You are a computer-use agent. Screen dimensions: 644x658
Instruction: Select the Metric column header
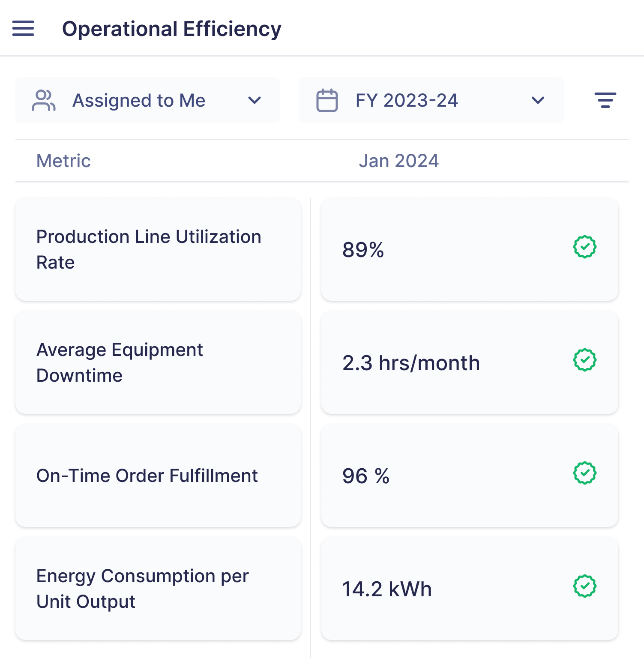click(63, 161)
